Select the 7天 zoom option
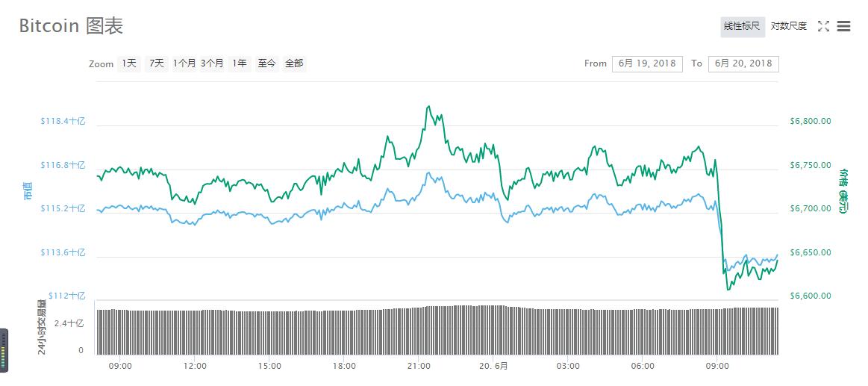The image size is (868, 386). [156, 63]
